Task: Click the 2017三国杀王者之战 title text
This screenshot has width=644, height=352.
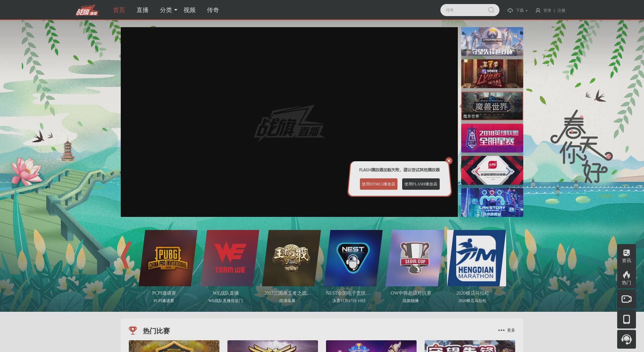Action: click(x=287, y=293)
